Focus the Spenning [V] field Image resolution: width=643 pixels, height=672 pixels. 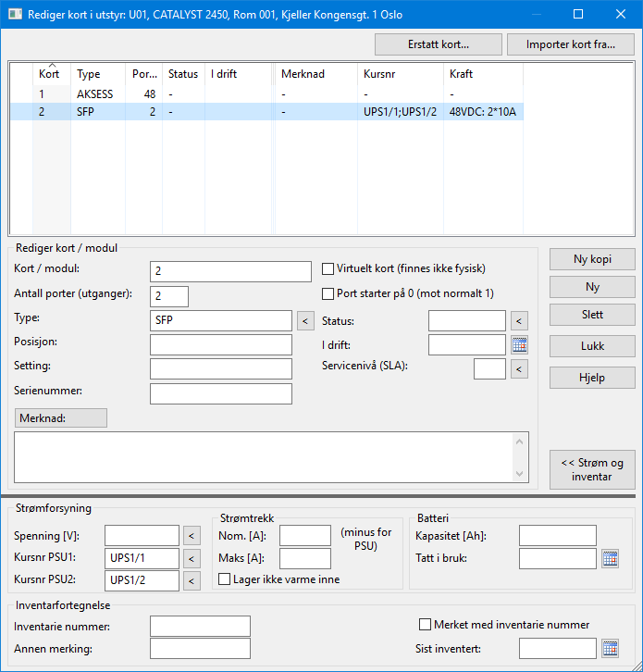pyautogui.click(x=142, y=536)
